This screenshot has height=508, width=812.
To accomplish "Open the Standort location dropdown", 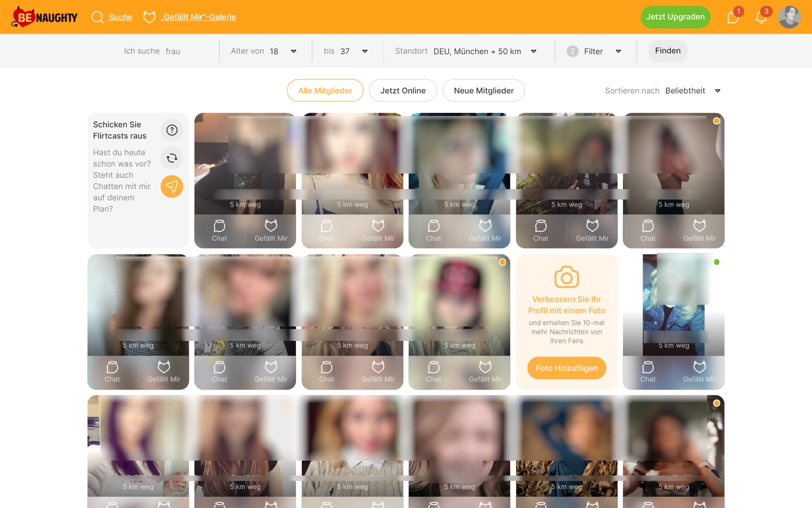I will 533,51.
